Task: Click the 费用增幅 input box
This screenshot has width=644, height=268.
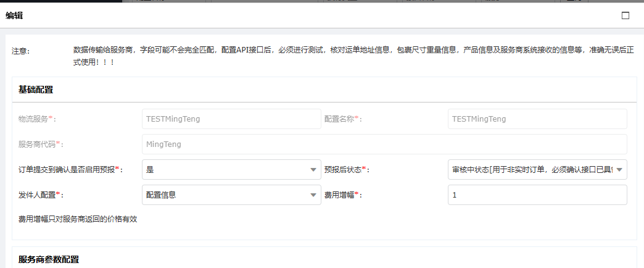Action: pos(537,195)
